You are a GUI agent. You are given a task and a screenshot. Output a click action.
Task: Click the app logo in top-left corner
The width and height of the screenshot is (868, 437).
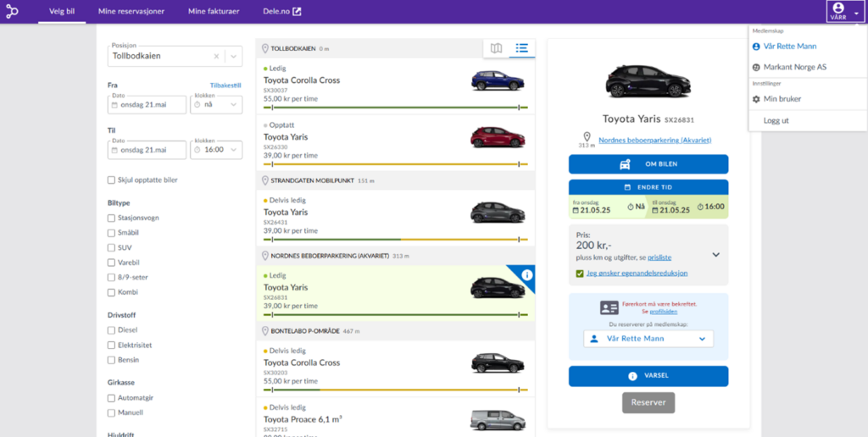coord(12,12)
